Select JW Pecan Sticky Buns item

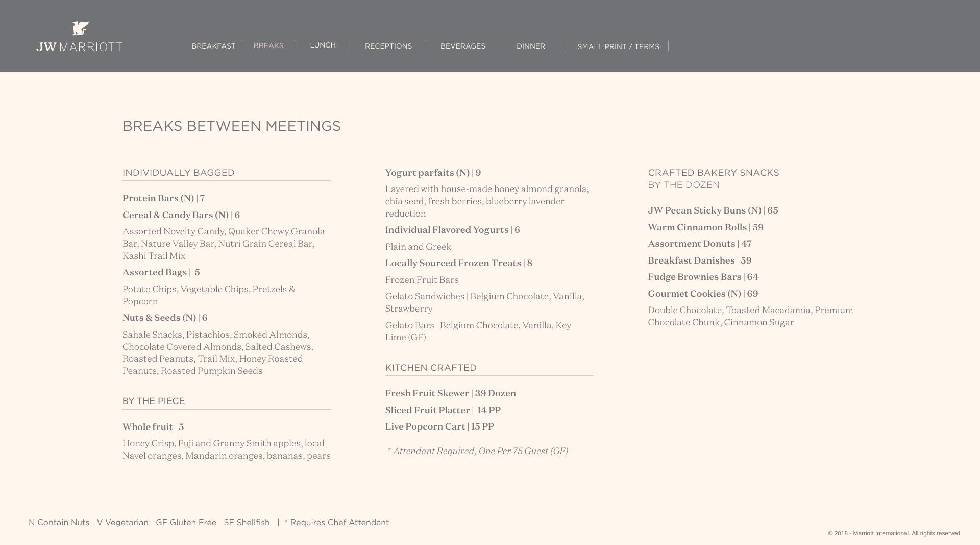tap(713, 210)
